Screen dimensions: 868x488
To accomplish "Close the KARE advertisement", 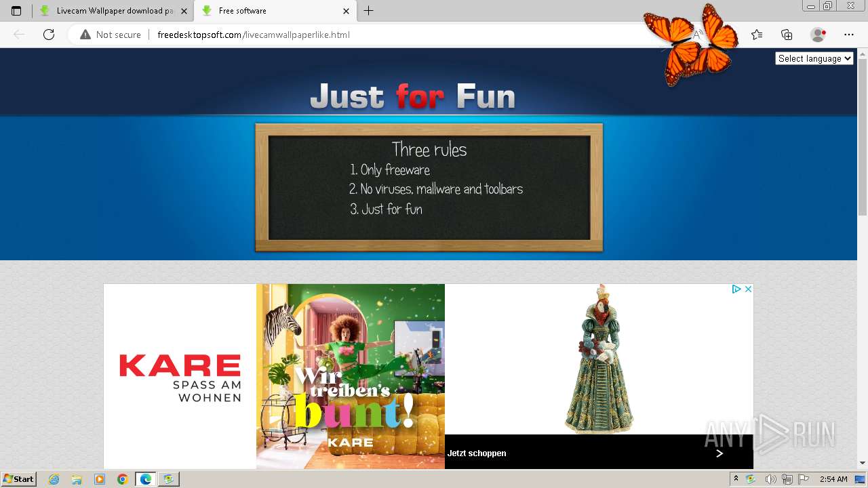I will click(x=748, y=289).
